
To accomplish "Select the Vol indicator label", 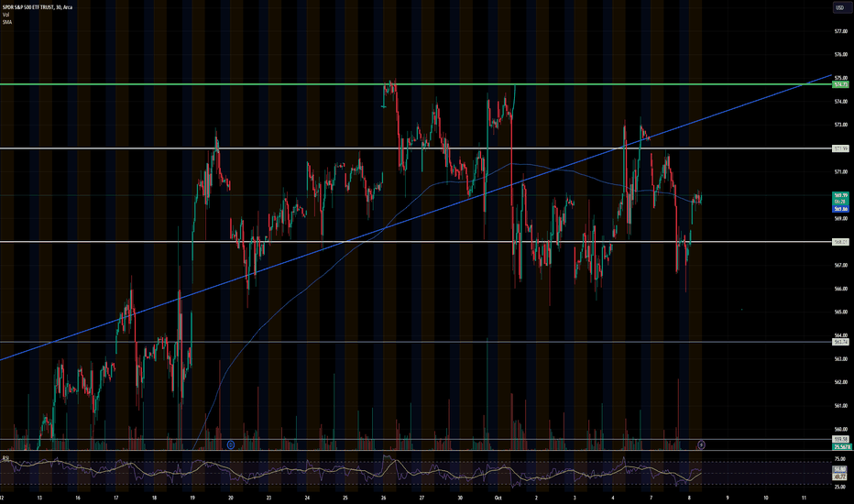I will (5, 15).
